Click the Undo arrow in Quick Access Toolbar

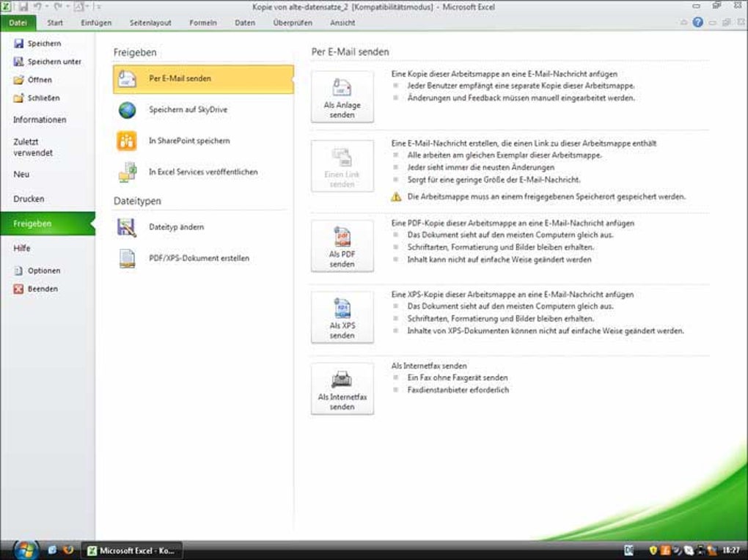[37, 7]
